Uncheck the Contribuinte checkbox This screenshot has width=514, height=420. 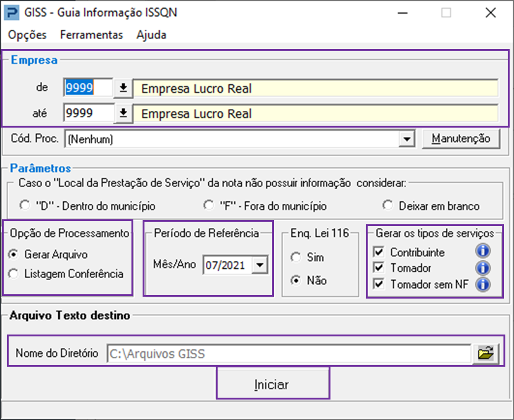pos(378,253)
